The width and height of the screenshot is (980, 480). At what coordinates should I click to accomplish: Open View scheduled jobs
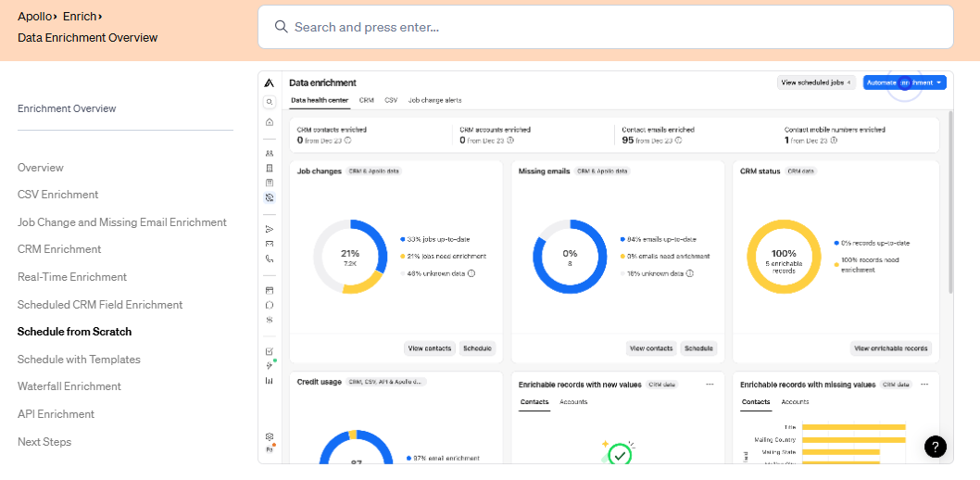(x=816, y=82)
